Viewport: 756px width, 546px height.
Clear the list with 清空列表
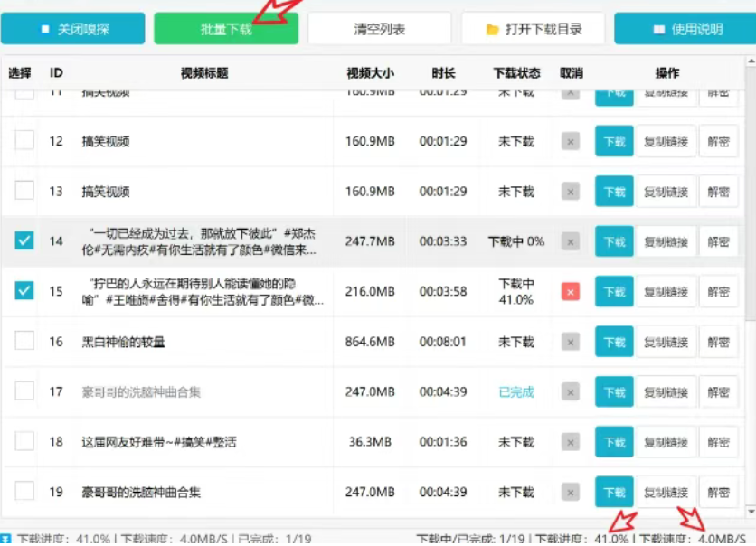coord(379,29)
